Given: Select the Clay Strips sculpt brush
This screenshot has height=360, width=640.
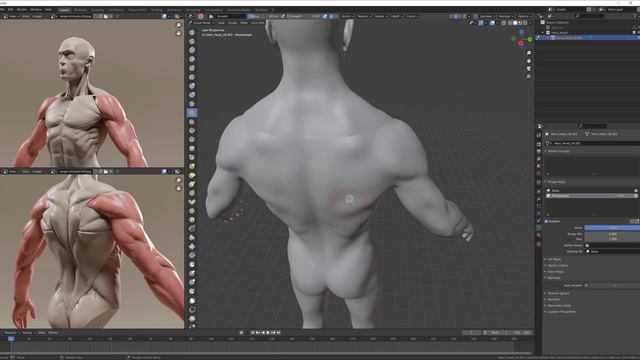Looking at the screenshot, I should click(x=192, y=59).
